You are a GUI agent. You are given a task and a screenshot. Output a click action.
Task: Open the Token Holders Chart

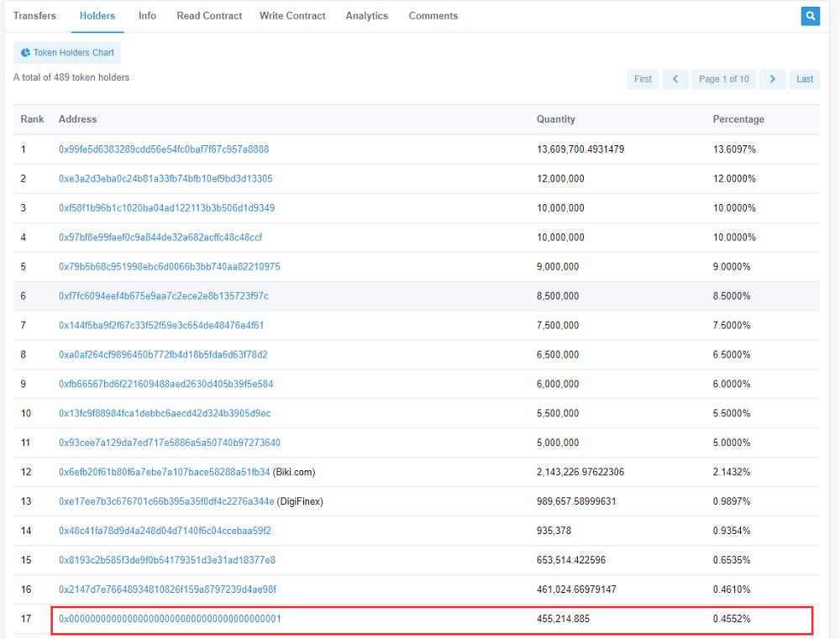67,53
